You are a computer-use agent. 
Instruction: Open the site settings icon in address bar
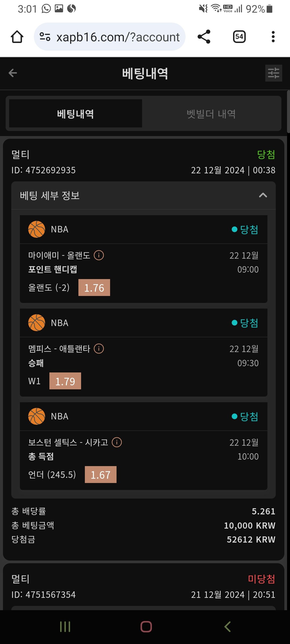(x=45, y=37)
